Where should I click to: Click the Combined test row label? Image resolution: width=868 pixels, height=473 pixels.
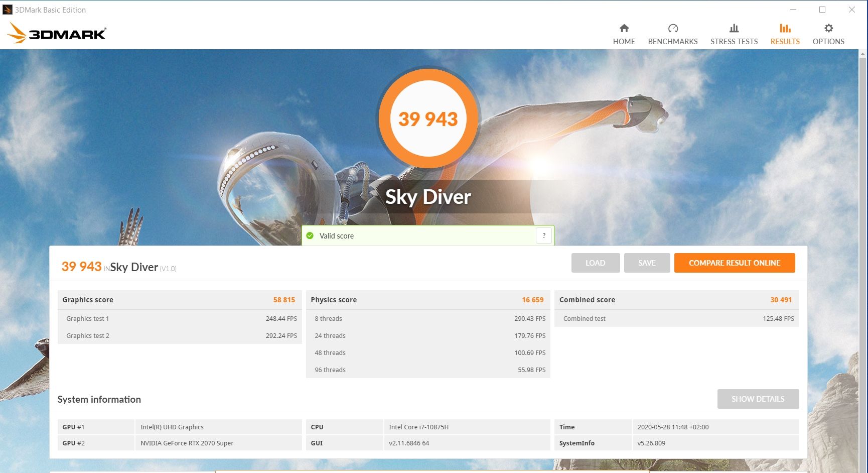point(585,319)
